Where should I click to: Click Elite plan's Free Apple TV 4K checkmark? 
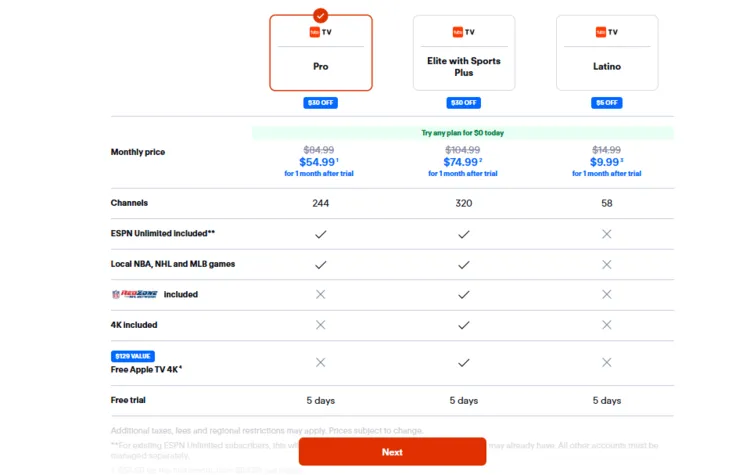coord(463,362)
